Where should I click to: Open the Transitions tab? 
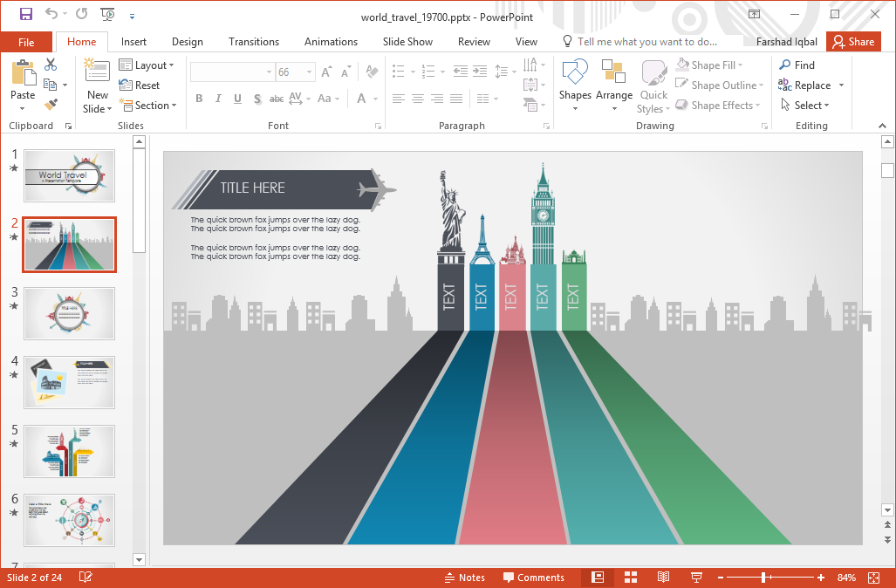tap(254, 42)
